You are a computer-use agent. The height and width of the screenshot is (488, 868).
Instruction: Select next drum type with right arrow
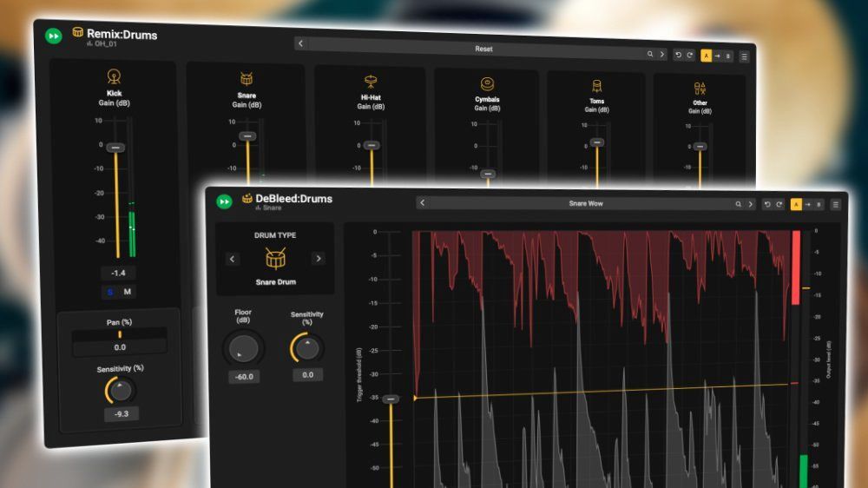pyautogui.click(x=319, y=259)
